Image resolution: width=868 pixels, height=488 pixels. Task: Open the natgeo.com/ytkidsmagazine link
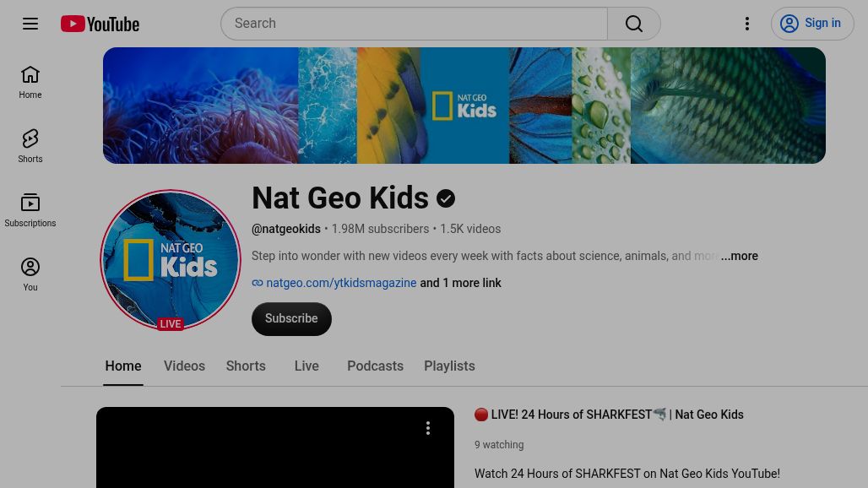click(341, 283)
